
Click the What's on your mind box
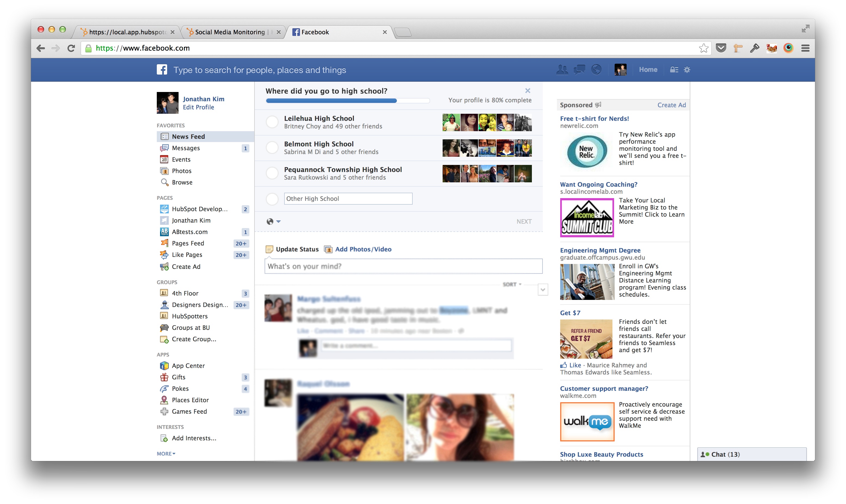pos(403,266)
